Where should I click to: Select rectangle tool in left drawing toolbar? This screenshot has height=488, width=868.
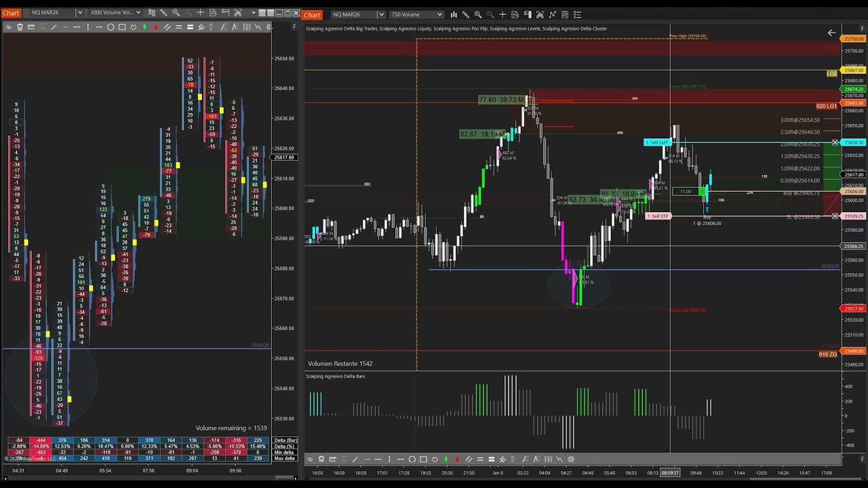[x=122, y=27]
